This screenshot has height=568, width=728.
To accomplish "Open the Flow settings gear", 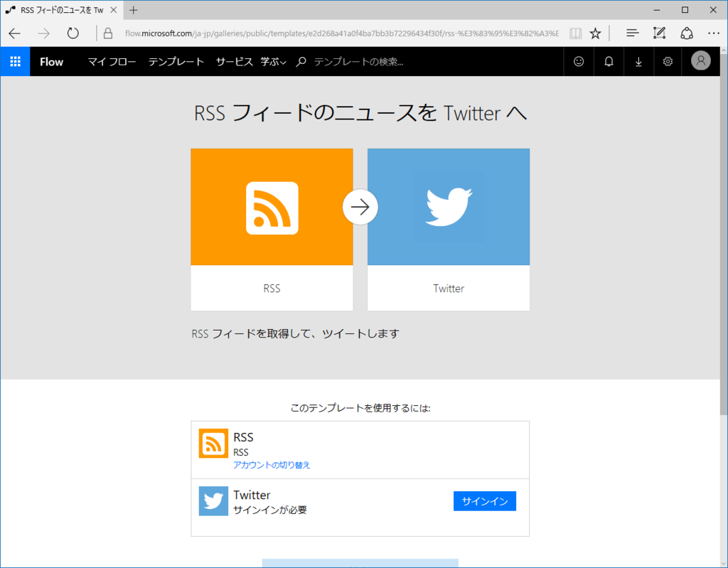I will click(667, 61).
